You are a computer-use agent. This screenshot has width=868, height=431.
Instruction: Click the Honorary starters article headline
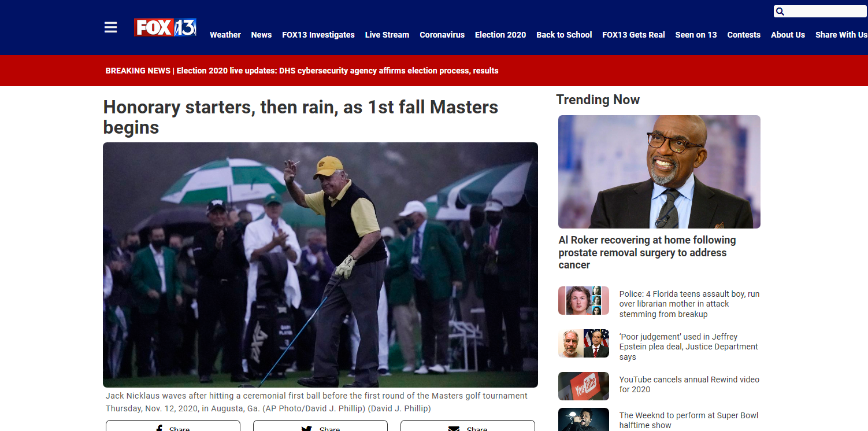[x=301, y=117]
